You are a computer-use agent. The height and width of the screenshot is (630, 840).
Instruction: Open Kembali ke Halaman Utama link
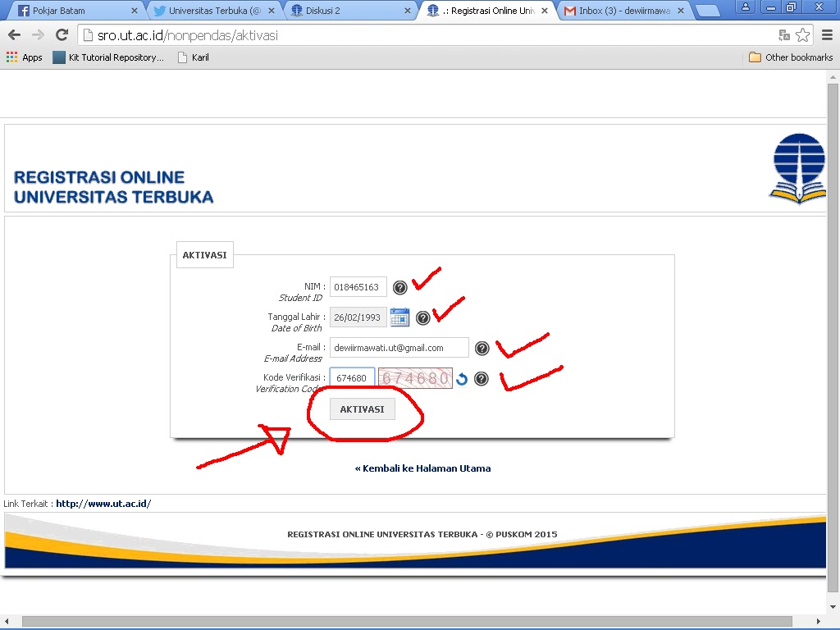pos(422,468)
